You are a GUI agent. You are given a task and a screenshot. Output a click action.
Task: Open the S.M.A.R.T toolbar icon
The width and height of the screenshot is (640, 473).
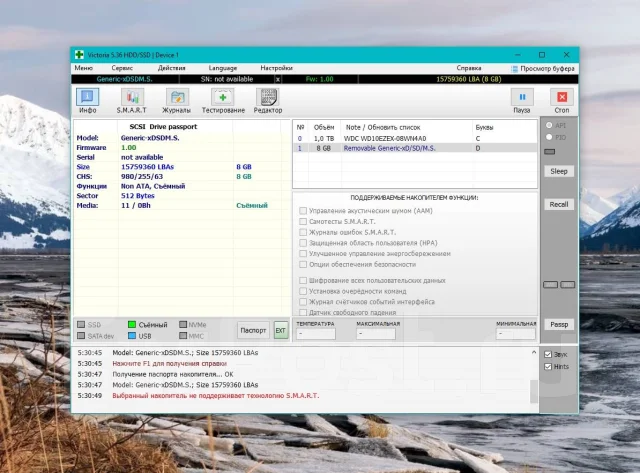[x=132, y=98]
